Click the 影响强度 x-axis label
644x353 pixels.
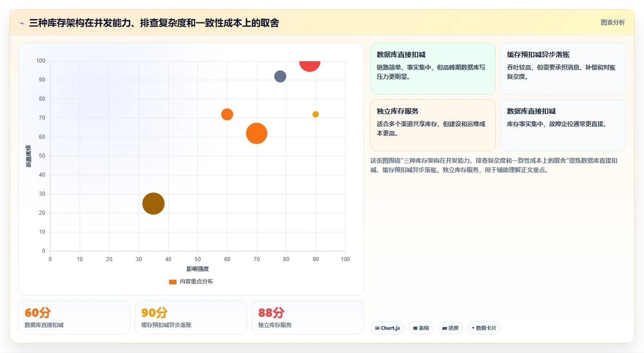click(x=198, y=269)
